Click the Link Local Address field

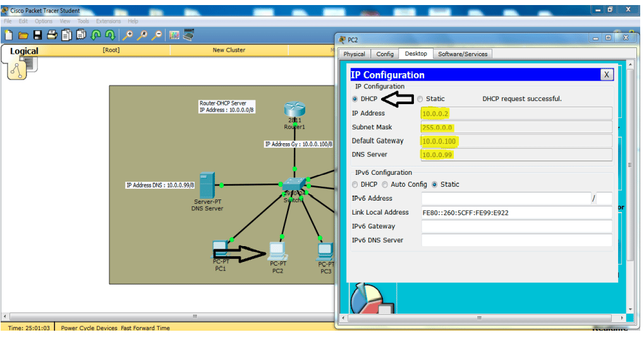(517, 213)
